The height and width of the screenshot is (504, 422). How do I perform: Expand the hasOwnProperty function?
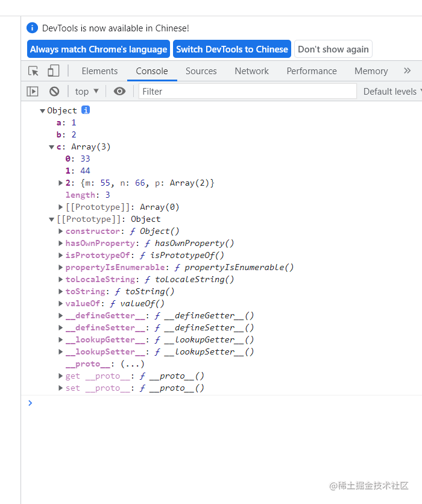[60, 244]
